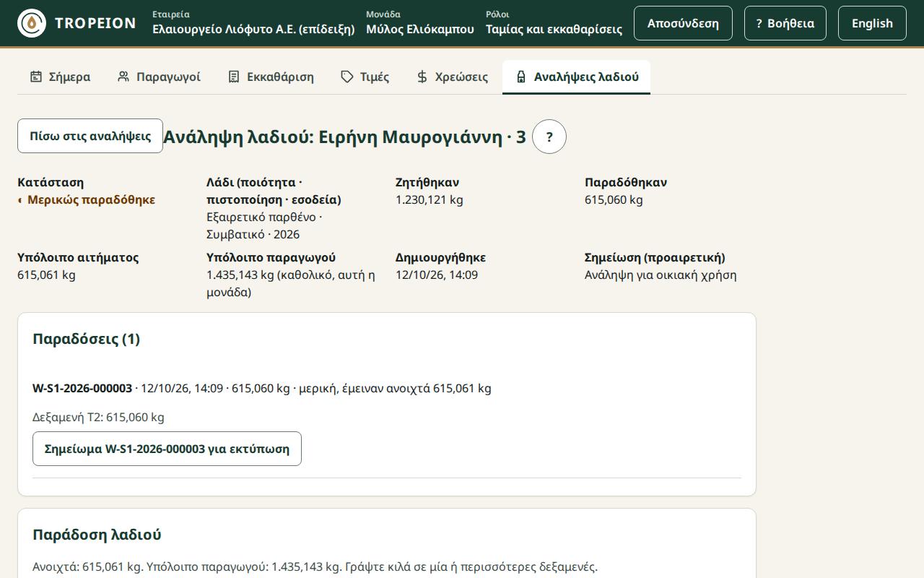Click the oil type text Εξαιρετικό παρθένο · Συμβατικό · 2026
This screenshot has width=924, height=578.
[264, 225]
